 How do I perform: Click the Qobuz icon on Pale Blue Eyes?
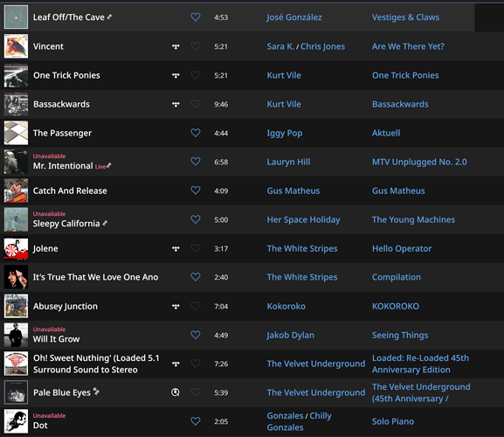point(176,392)
